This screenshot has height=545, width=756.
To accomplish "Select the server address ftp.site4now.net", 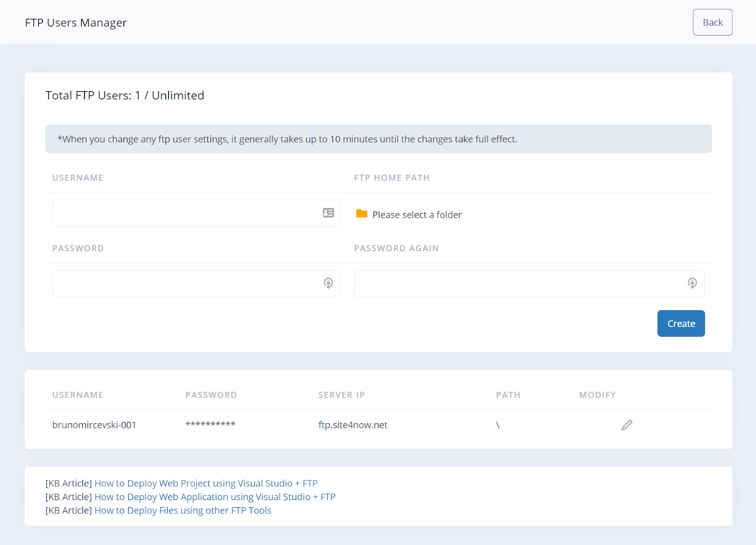I will tap(353, 425).
